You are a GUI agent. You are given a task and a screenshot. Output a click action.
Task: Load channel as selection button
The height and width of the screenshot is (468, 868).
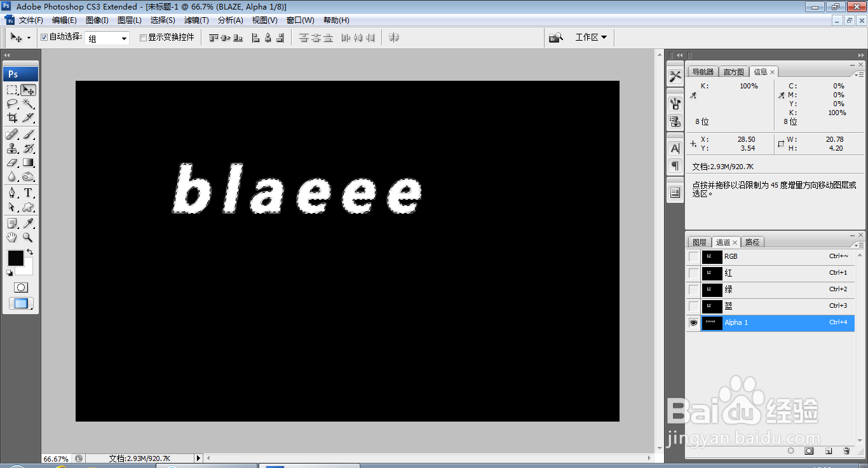click(x=791, y=451)
